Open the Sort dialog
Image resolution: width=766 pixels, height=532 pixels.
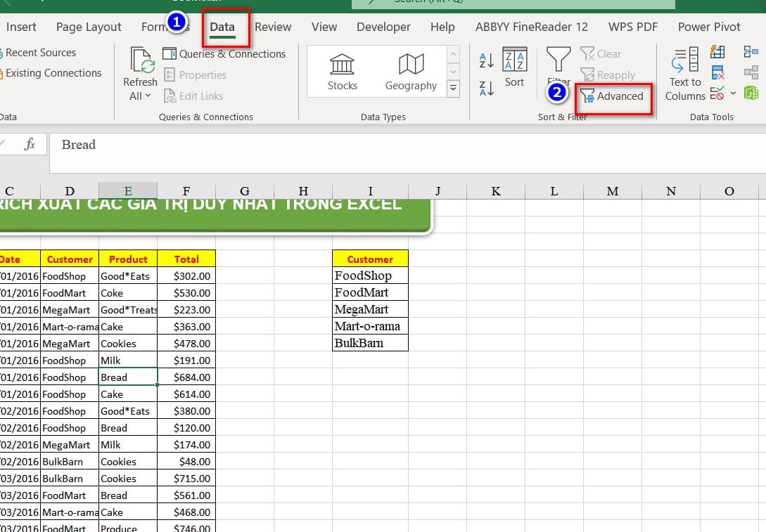[515, 68]
